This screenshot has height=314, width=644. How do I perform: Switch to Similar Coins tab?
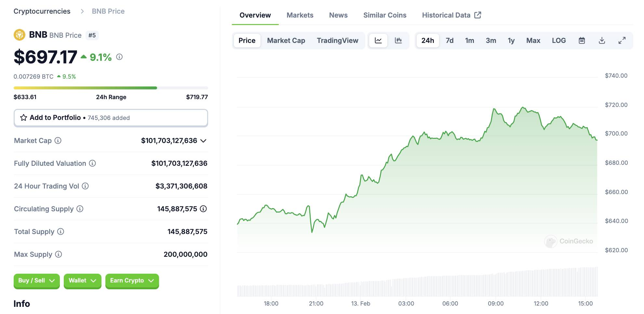384,15
